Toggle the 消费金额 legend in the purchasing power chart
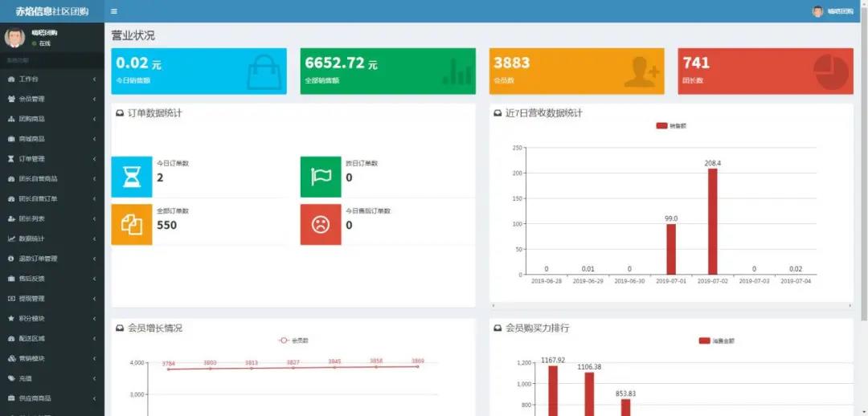Viewport: 868px width, 416px height. pyautogui.click(x=716, y=341)
